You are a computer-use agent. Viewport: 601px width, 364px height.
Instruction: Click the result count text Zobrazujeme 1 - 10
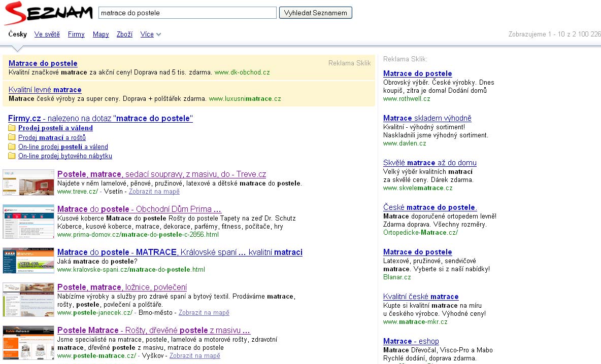click(555, 34)
